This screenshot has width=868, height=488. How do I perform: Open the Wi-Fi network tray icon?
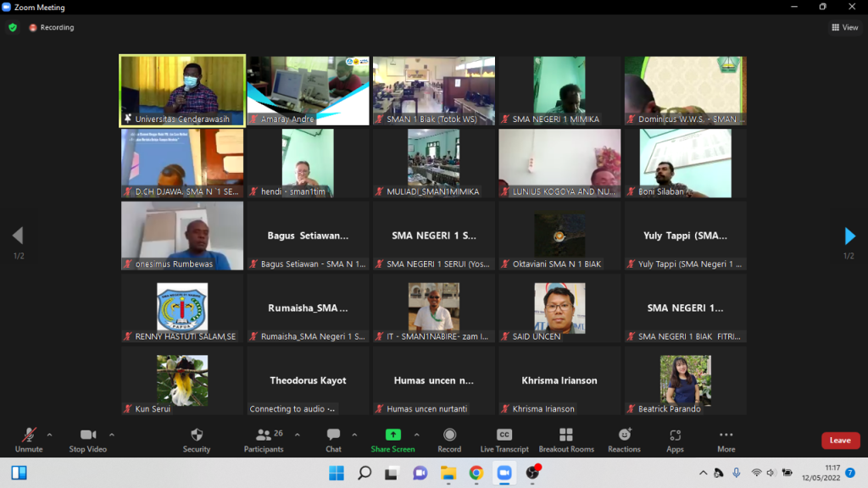(x=756, y=473)
